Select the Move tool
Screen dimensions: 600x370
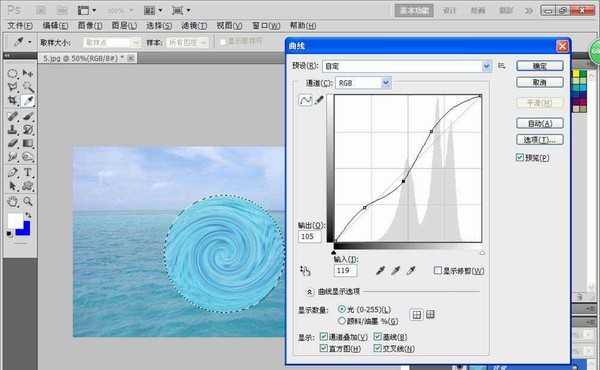[x=28, y=73]
